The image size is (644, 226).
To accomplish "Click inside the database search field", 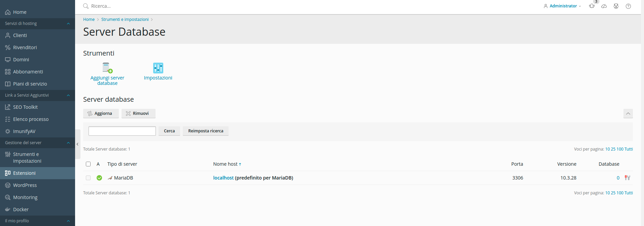I will (122, 131).
